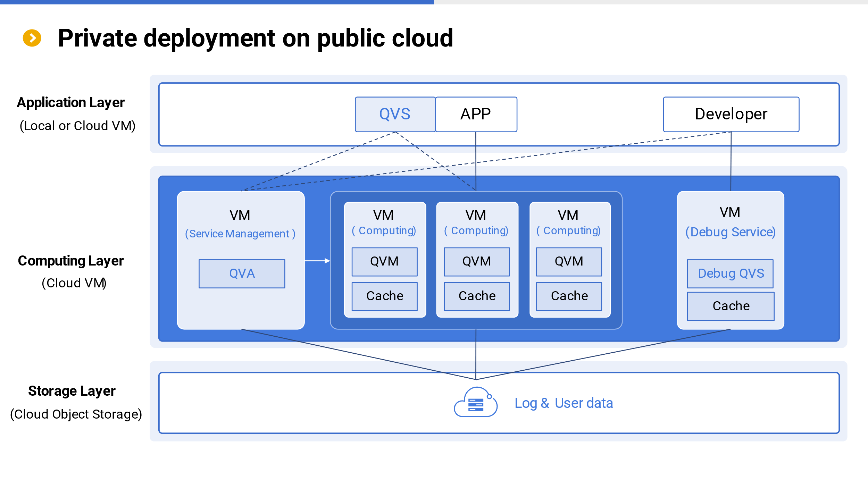
Task: Click the first computing VM's QVM box
Action: point(384,262)
